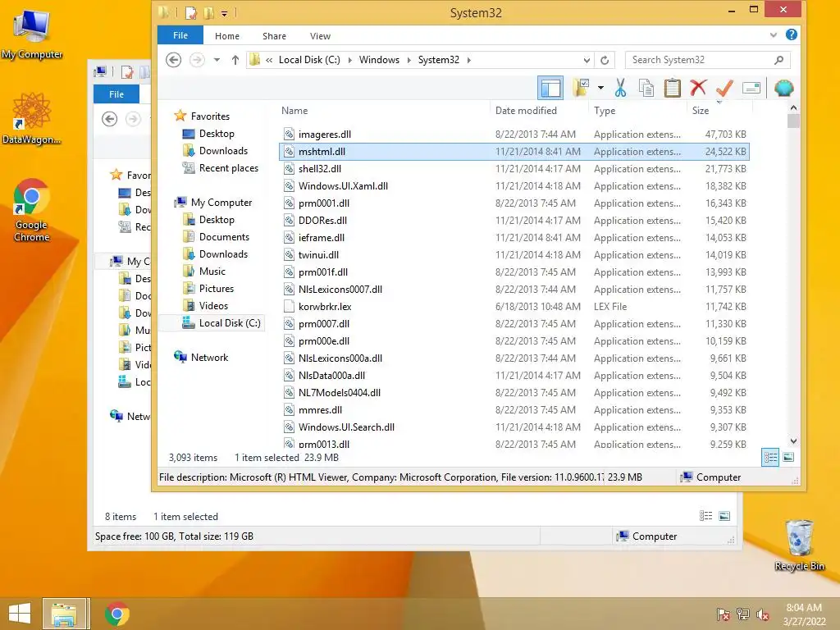This screenshot has height=630, width=840.
Task: Expand the arrow after the Windows breadcrumb
Action: 409,60
